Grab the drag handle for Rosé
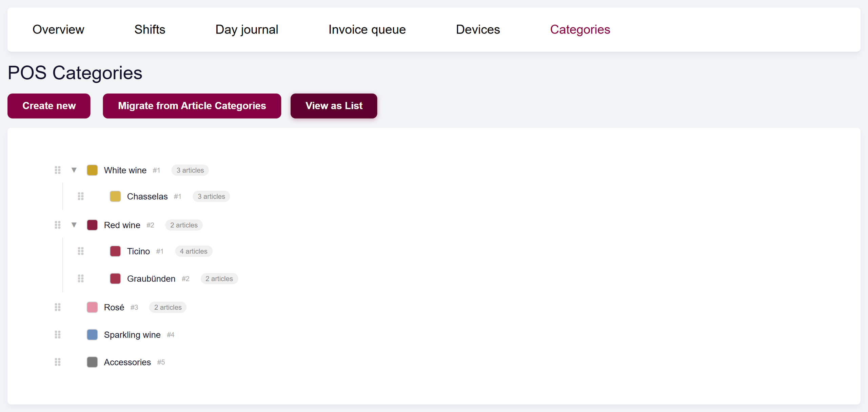This screenshot has width=868, height=412. click(x=58, y=307)
